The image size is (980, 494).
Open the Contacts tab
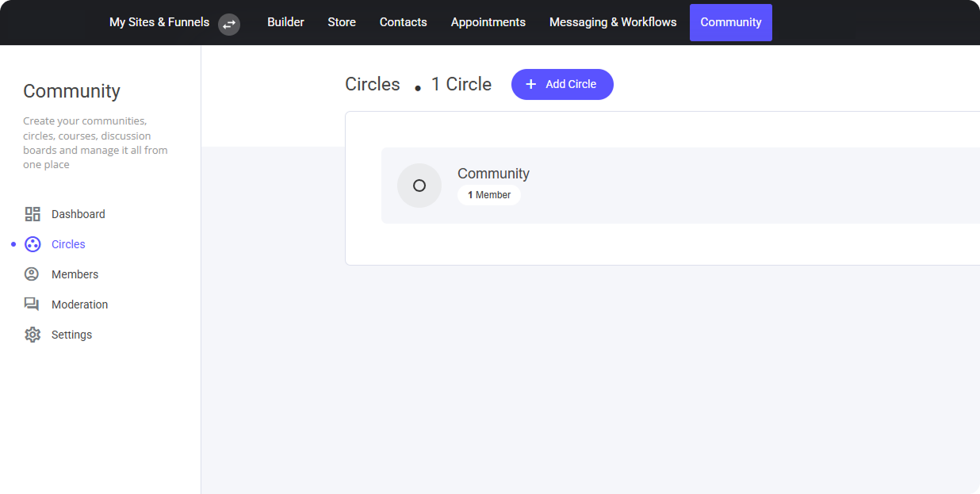[403, 22]
